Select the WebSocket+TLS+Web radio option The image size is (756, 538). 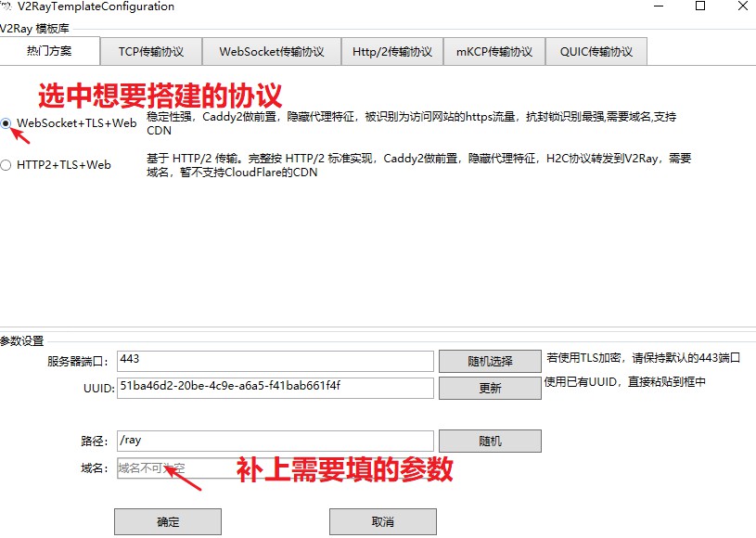(x=7, y=122)
